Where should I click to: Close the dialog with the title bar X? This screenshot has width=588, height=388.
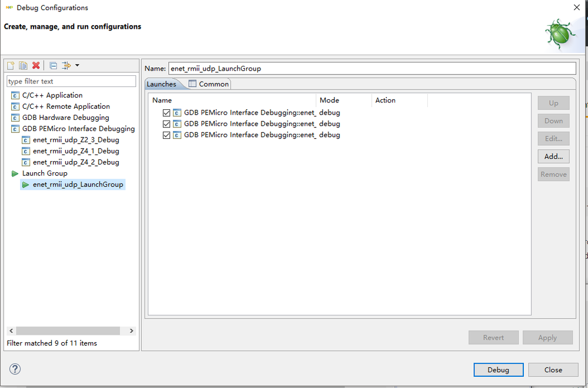pyautogui.click(x=577, y=8)
